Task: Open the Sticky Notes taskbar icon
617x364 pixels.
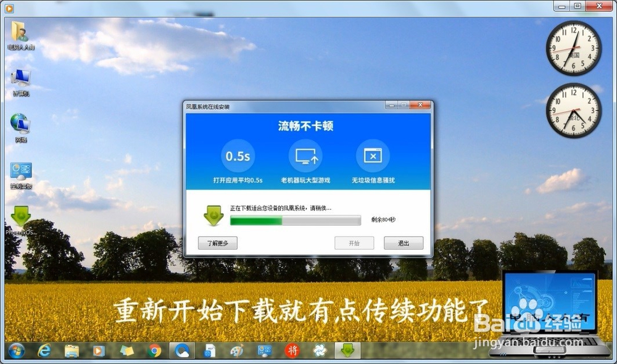Action: coord(126,350)
